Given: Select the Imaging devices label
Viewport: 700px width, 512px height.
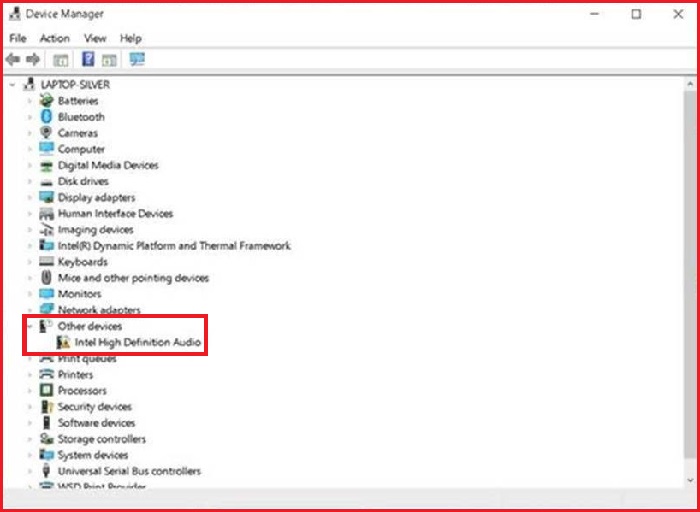Looking at the screenshot, I should point(96,229).
